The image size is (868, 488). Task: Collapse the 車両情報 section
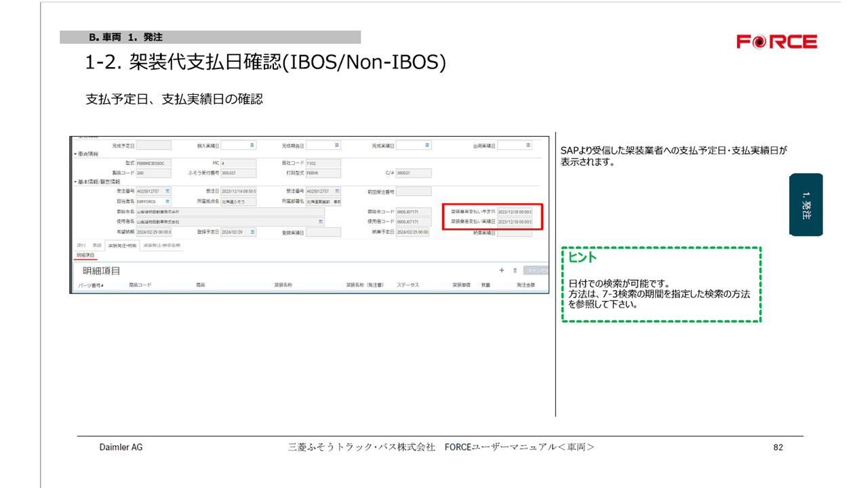pos(75,154)
